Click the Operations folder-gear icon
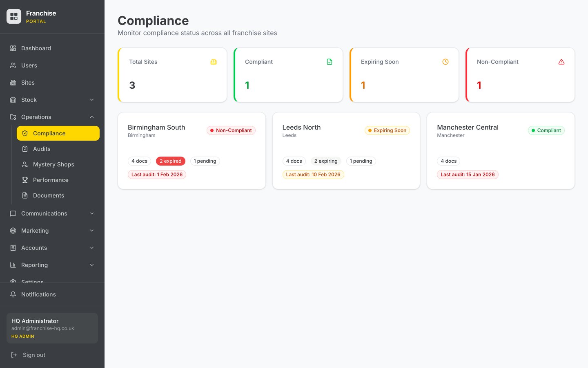Image resolution: width=588 pixels, height=368 pixels. point(13,117)
